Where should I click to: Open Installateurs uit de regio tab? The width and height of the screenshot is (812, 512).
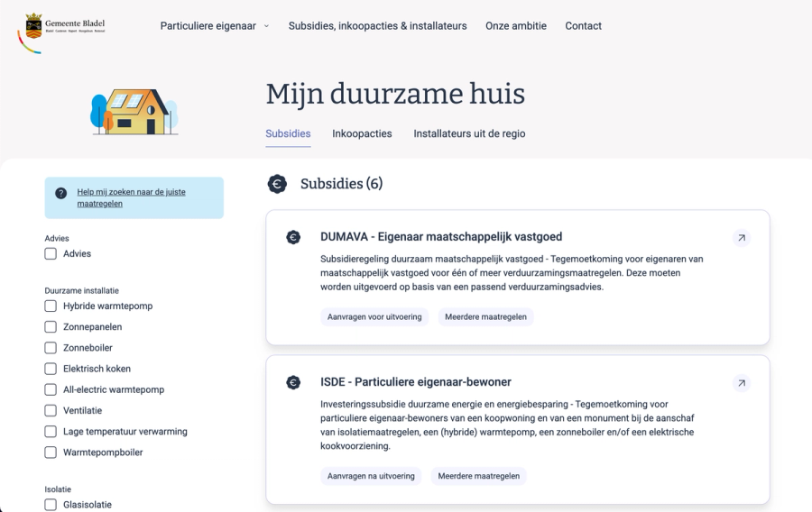coord(469,133)
